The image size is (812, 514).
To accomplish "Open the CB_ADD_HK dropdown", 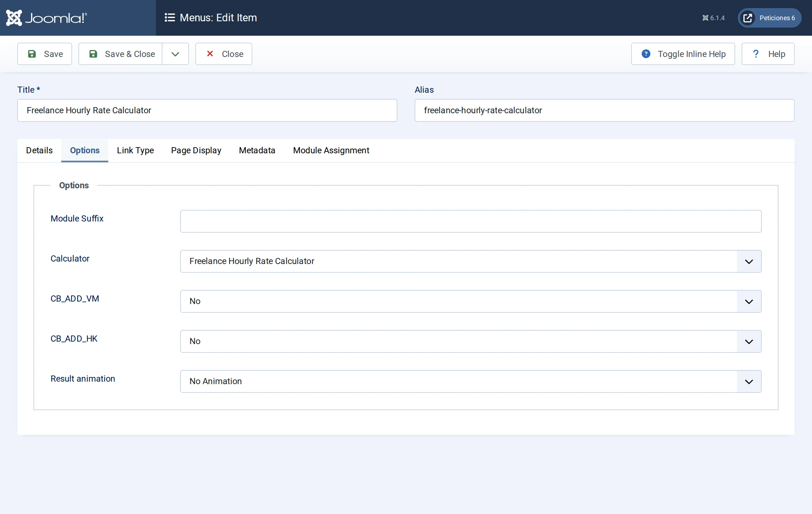I will pyautogui.click(x=471, y=341).
